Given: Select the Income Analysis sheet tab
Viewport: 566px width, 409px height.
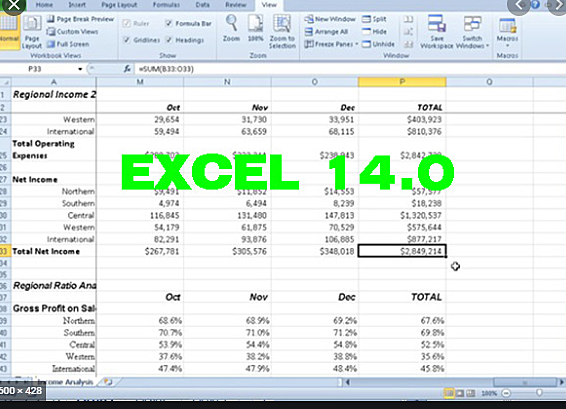Looking at the screenshot, I should [65, 382].
